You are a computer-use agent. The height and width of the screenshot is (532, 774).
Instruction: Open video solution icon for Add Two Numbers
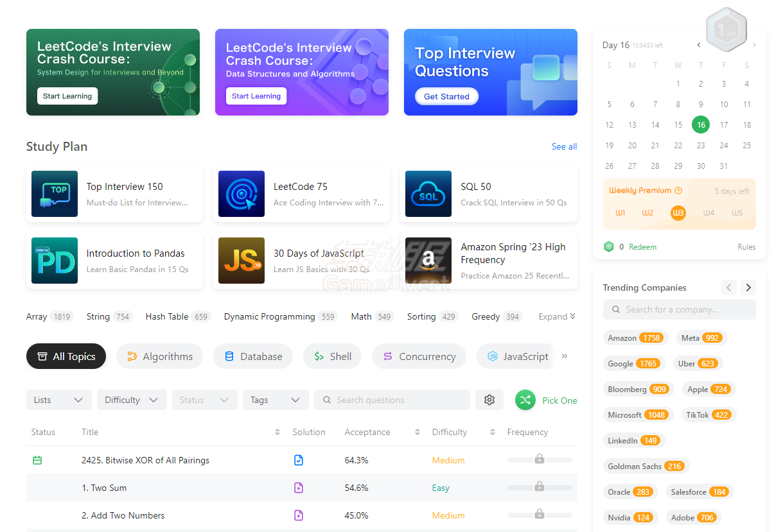(x=299, y=515)
